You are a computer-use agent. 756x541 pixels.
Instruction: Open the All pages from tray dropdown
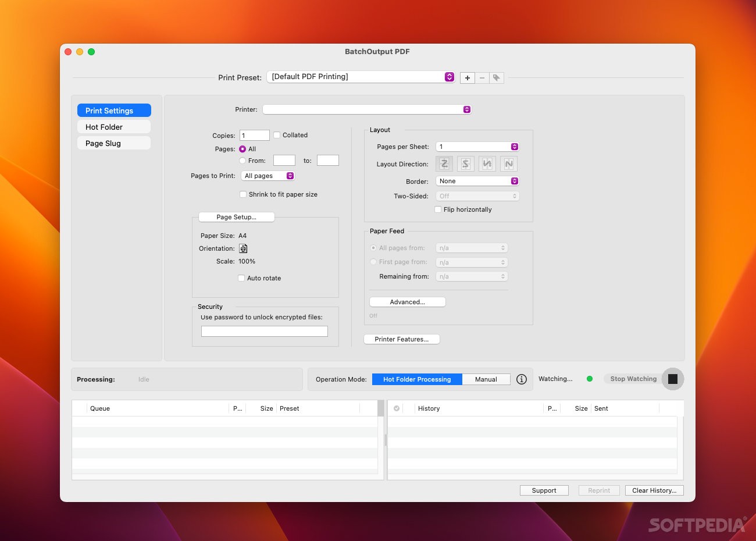pyautogui.click(x=472, y=248)
